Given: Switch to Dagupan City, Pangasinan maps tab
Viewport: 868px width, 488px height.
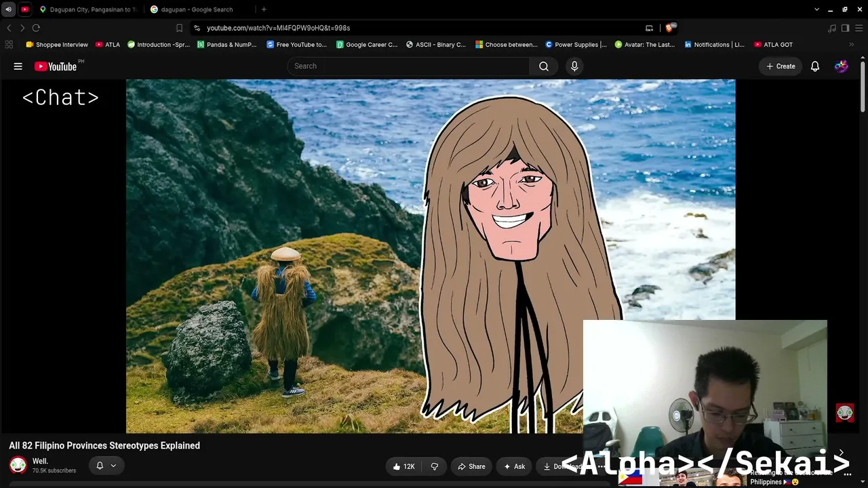Looking at the screenshot, I should [x=88, y=9].
